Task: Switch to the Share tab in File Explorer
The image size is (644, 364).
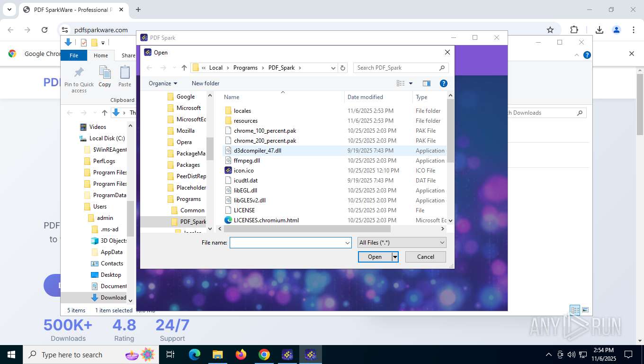Action: click(128, 55)
